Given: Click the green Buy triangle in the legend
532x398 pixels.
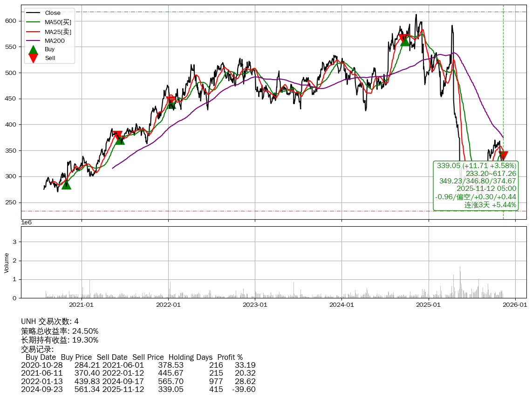Looking at the screenshot, I should coord(33,49).
